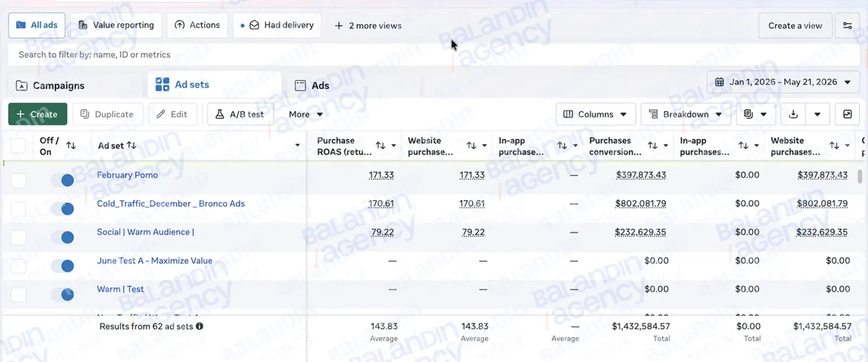
Task: Sort by In-app purchases value arrows
Action: pos(743,145)
